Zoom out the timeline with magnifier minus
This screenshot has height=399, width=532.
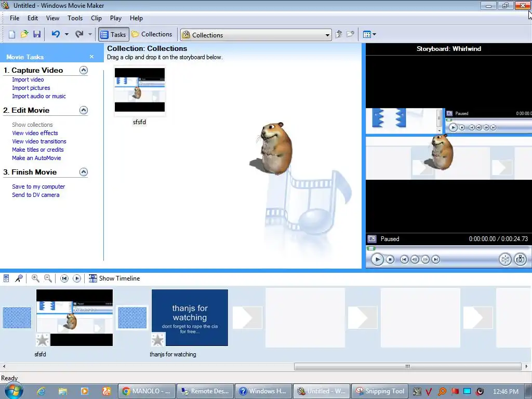[48, 278]
